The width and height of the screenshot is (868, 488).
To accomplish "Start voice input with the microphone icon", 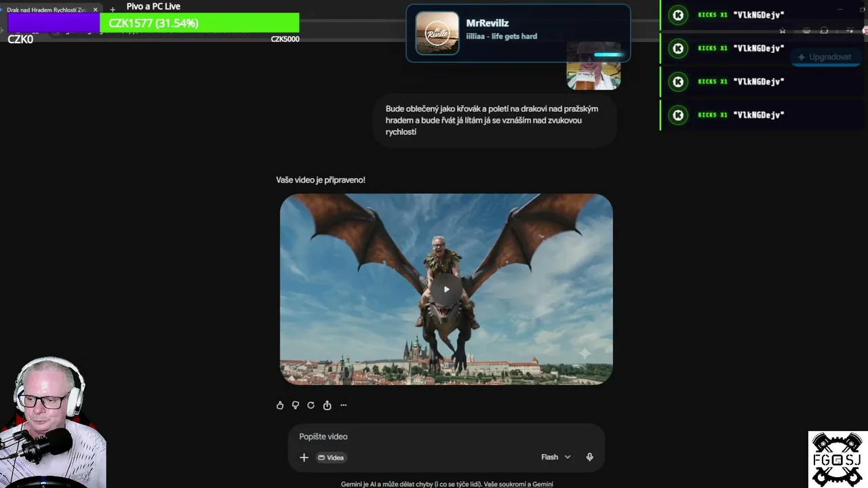I will point(589,457).
